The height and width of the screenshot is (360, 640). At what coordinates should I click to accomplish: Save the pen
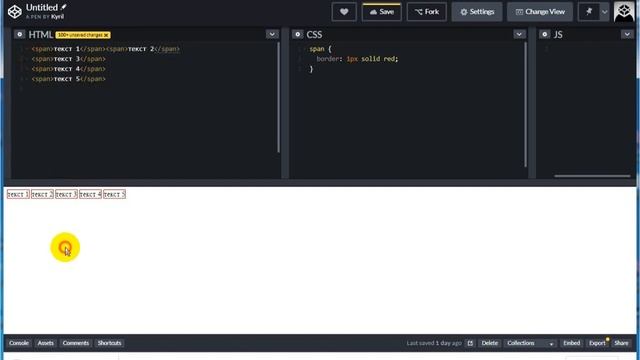coord(382,12)
